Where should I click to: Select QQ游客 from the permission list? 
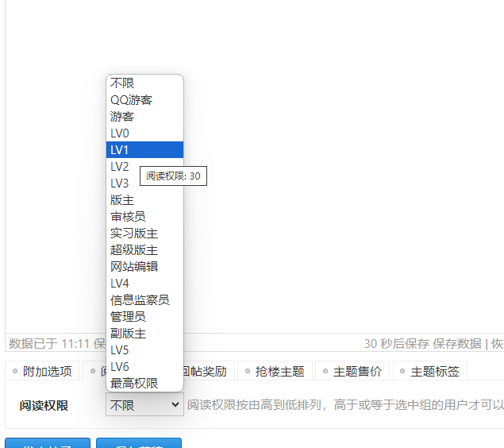(x=144, y=99)
